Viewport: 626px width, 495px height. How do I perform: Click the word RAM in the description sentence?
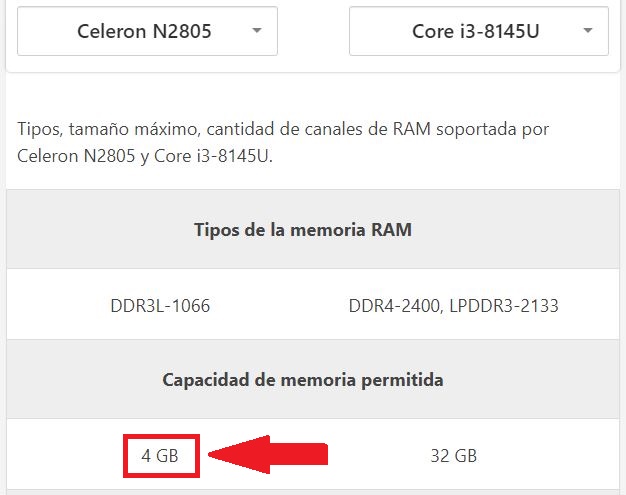click(412, 129)
